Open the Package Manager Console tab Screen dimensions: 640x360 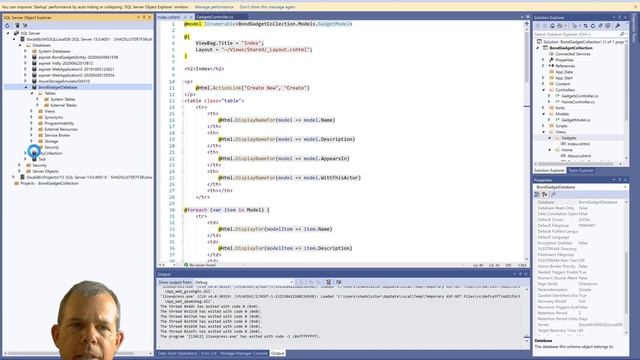244,353
